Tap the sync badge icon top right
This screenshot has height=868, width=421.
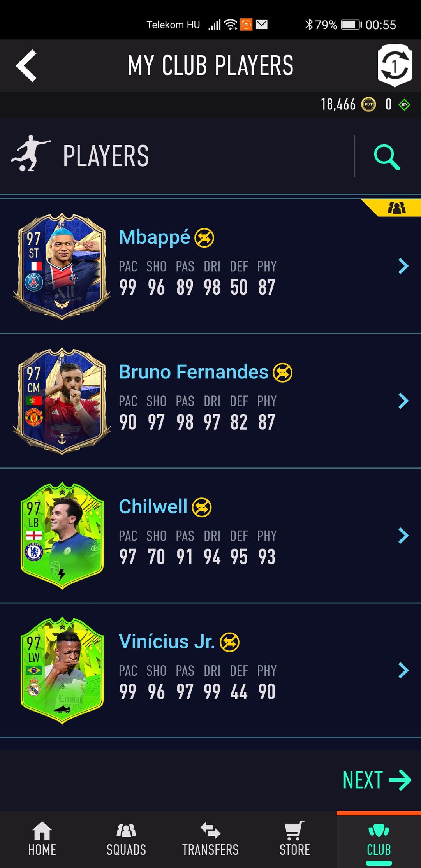[x=395, y=65]
